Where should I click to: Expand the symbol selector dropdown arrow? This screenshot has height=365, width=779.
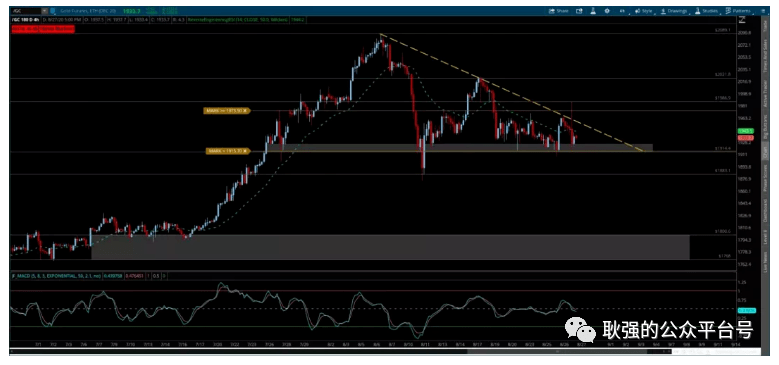pyautogui.click(x=45, y=10)
